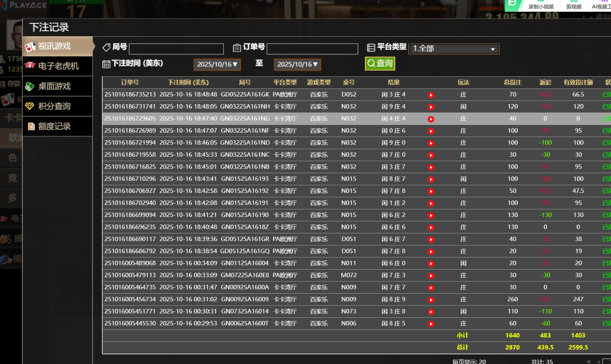Click the document icon beside 额度记录
This screenshot has height=364, width=611.
(x=31, y=126)
